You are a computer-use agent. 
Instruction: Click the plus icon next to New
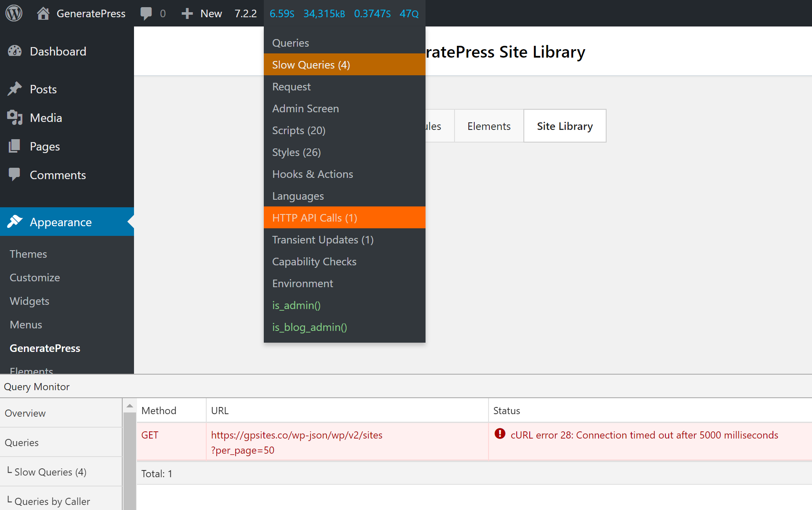pos(187,13)
